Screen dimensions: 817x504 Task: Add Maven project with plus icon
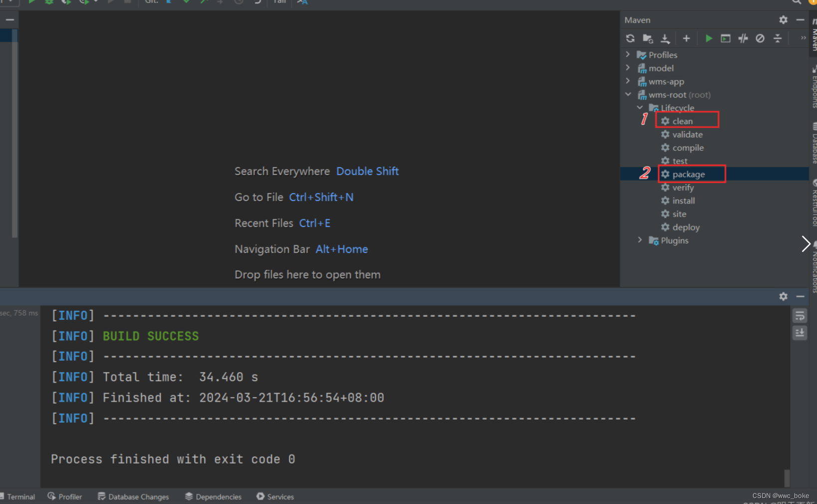coord(686,38)
